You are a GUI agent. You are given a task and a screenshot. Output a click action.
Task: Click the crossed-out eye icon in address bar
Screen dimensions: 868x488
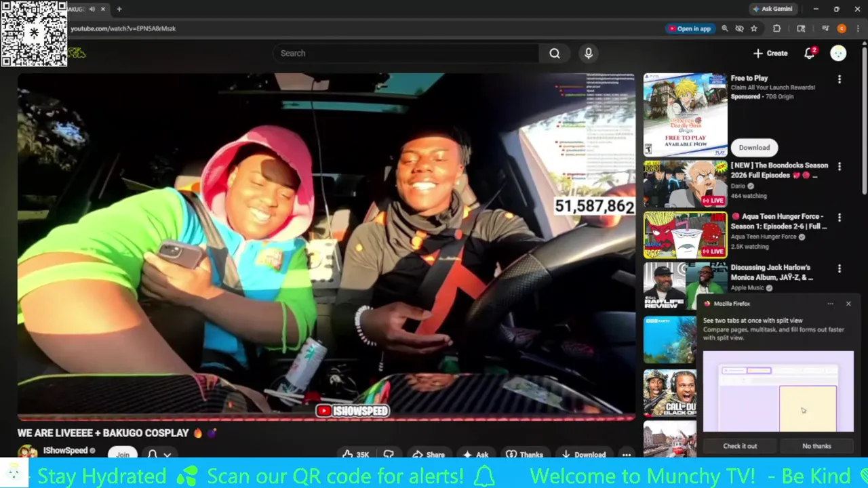739,28
